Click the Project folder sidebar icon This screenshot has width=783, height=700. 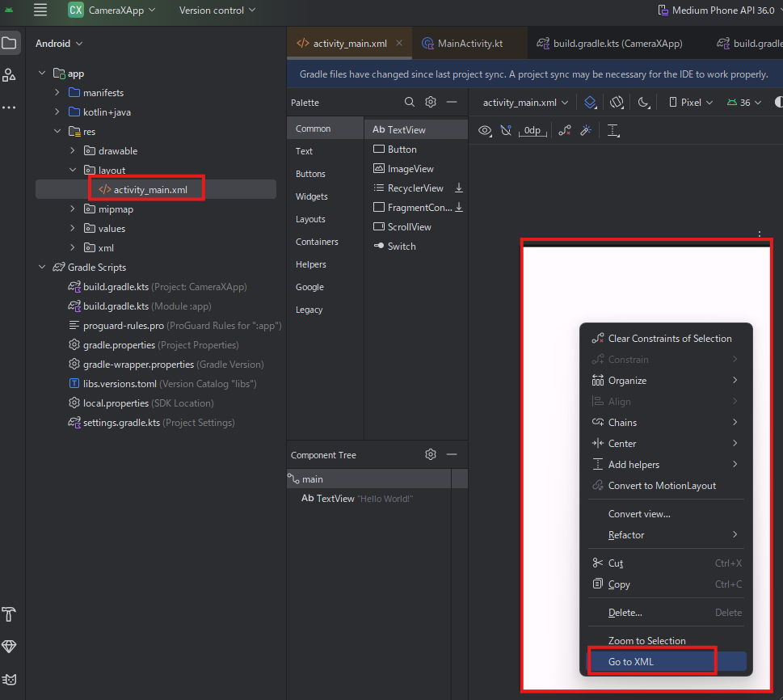(9, 43)
